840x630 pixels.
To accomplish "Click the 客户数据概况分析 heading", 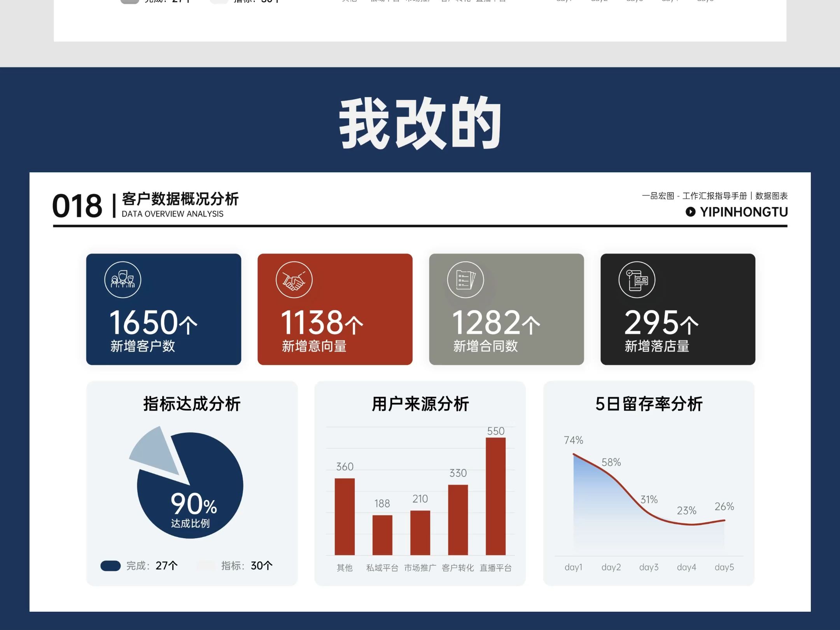I will coord(180,199).
